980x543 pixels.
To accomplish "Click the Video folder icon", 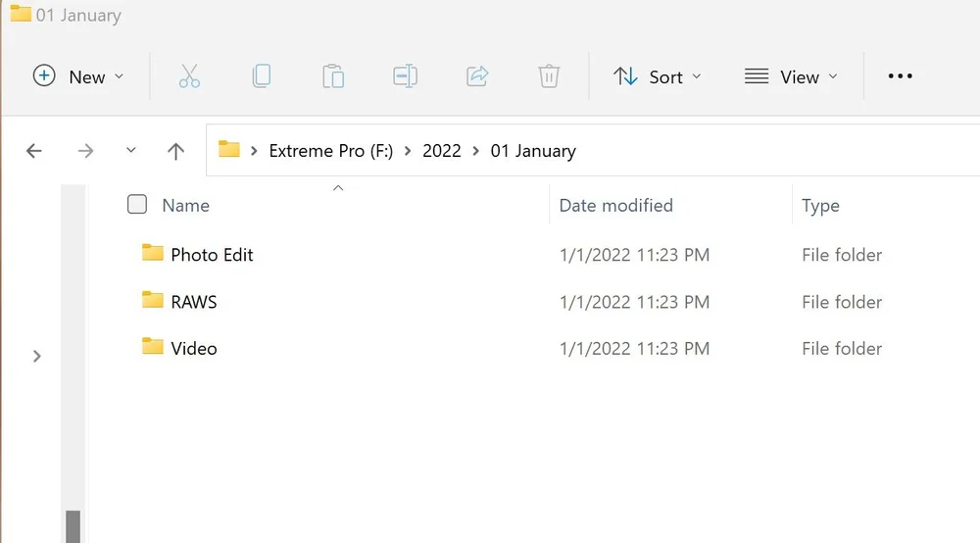I will [x=152, y=347].
